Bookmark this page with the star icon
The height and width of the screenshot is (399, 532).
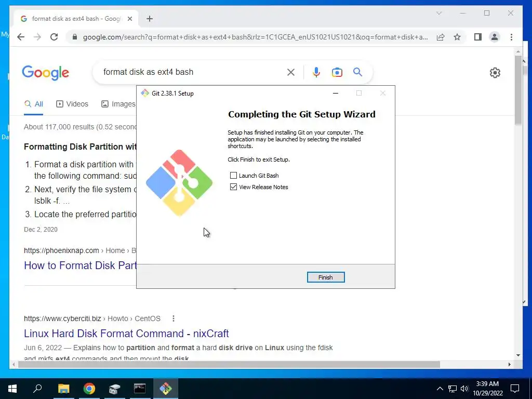coord(457,37)
